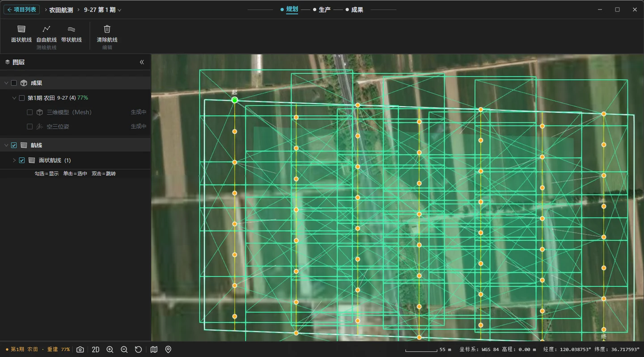Take a screenshot with camera icon

(80, 349)
